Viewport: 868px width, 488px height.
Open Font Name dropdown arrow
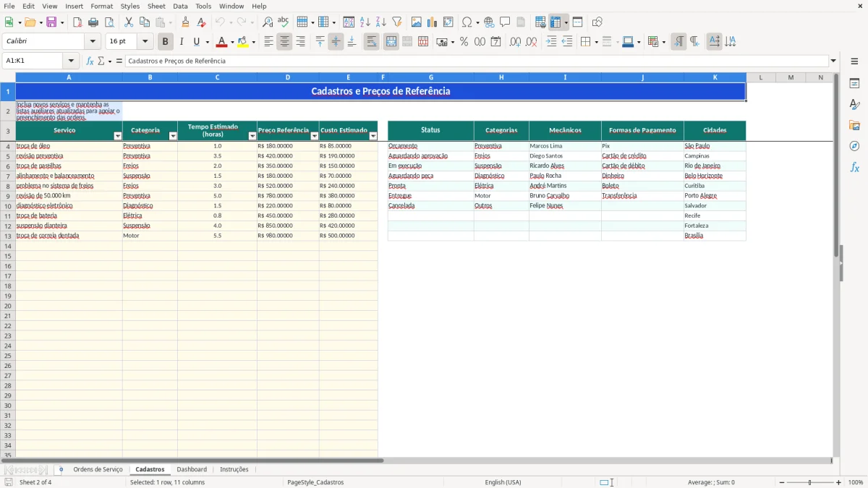pos(93,42)
